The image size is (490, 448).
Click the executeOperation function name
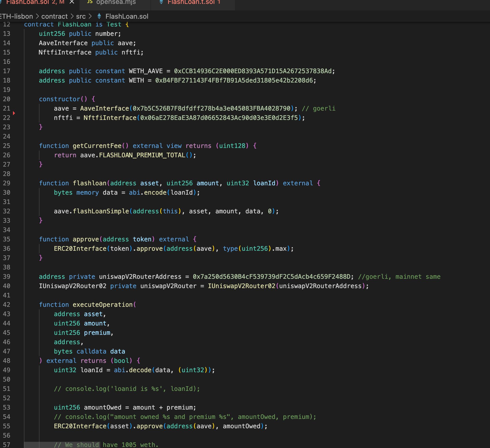pyautogui.click(x=103, y=305)
